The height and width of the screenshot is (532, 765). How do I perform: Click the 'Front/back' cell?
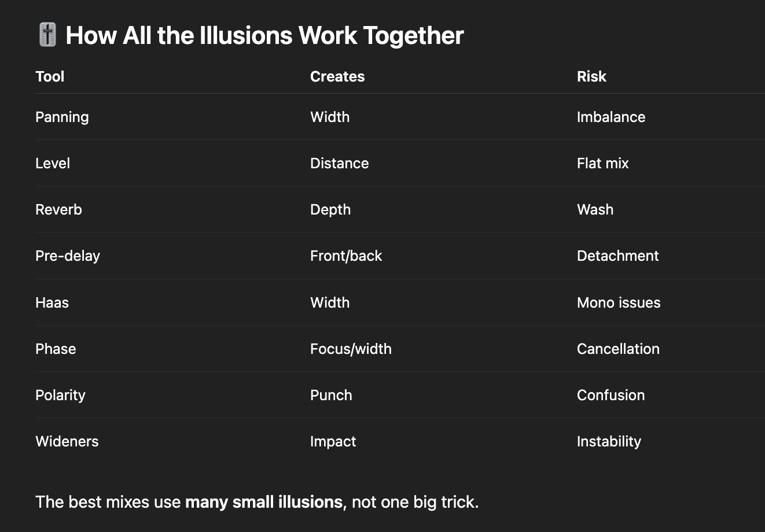(x=346, y=256)
